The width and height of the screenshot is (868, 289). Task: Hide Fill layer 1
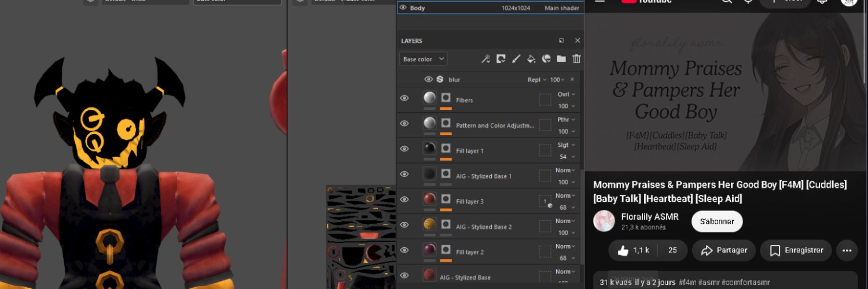pos(404,149)
